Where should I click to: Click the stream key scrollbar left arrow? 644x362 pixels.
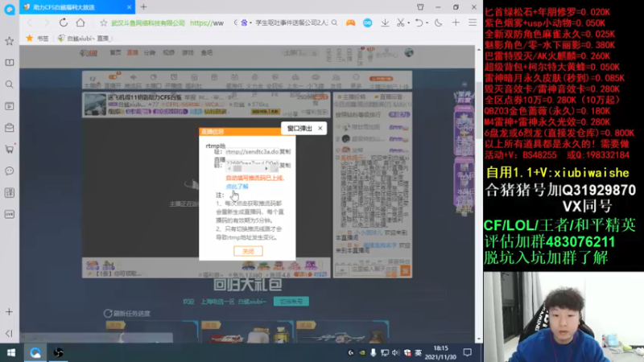click(229, 169)
